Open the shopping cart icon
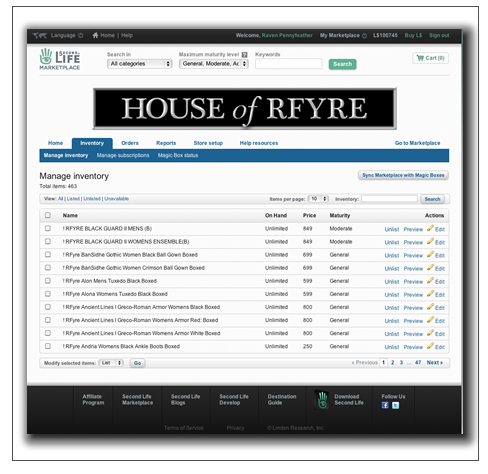The image size is (488, 474). click(420, 58)
